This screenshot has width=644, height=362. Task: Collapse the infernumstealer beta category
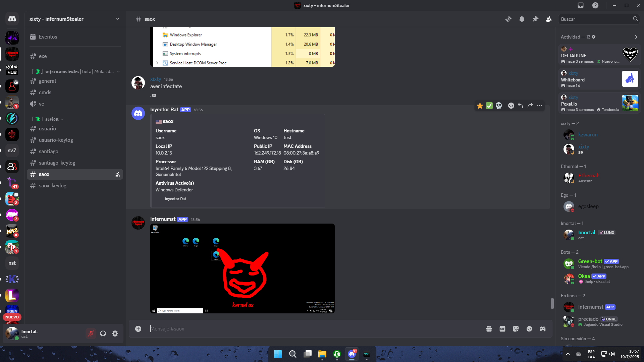[x=76, y=71]
